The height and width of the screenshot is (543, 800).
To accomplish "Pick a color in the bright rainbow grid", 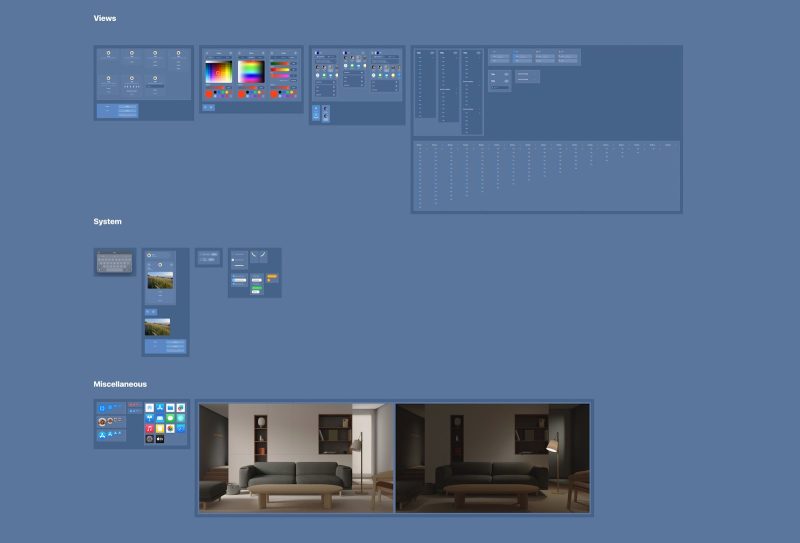I will tap(251, 72).
